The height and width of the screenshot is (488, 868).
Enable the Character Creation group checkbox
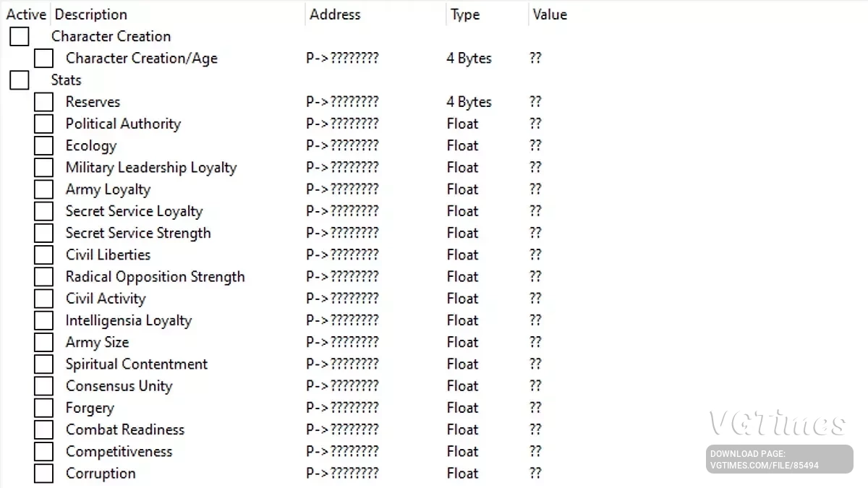pyautogui.click(x=20, y=36)
